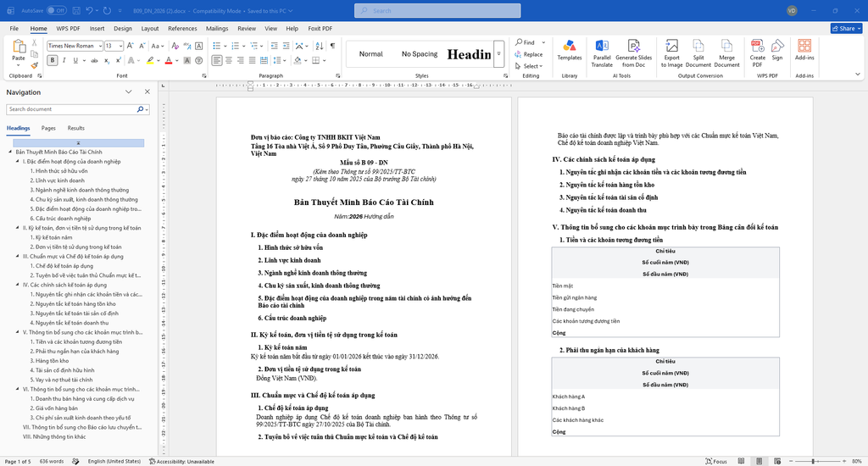The height and width of the screenshot is (466, 868).
Task: Toggle Superscript formatting
Action: pyautogui.click(x=119, y=60)
